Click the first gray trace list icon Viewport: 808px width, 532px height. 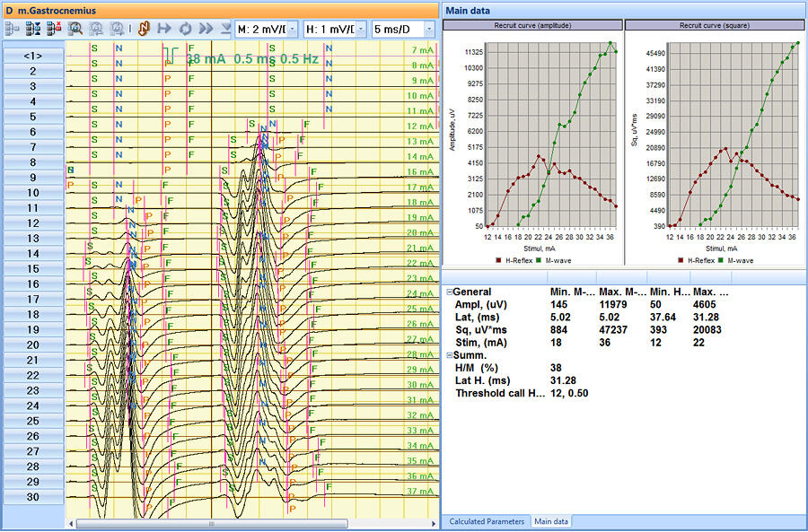pyautogui.click(x=12, y=29)
